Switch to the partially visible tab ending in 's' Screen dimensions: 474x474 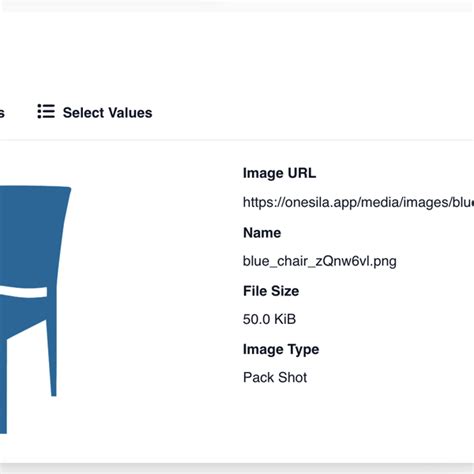pos(2,113)
